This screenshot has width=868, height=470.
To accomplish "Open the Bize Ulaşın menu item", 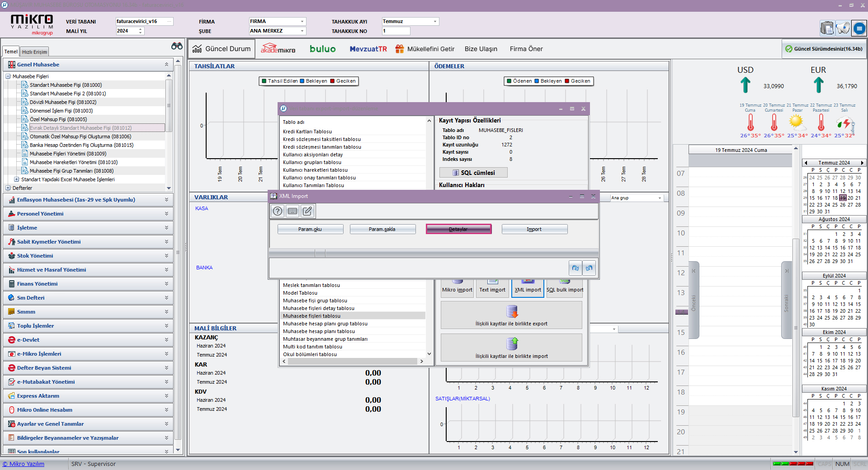I will tap(481, 49).
